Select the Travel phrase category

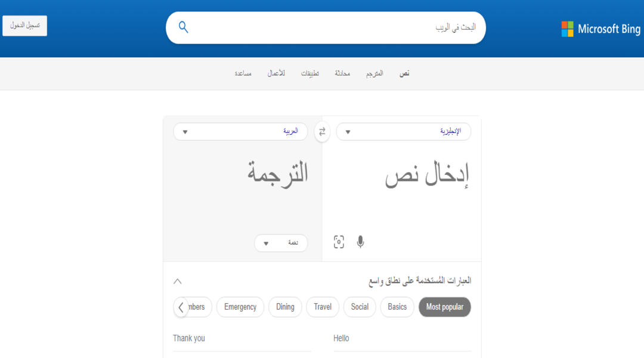[323, 307]
